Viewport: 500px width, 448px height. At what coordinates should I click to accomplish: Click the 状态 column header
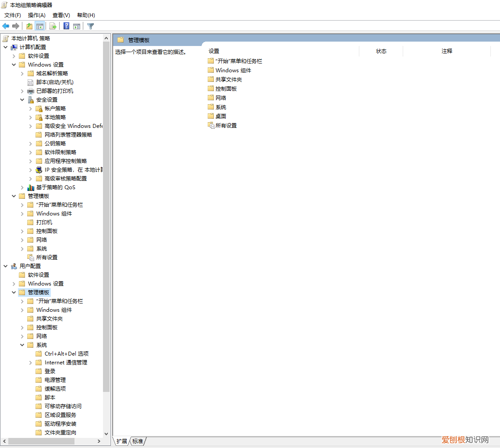pyautogui.click(x=381, y=51)
